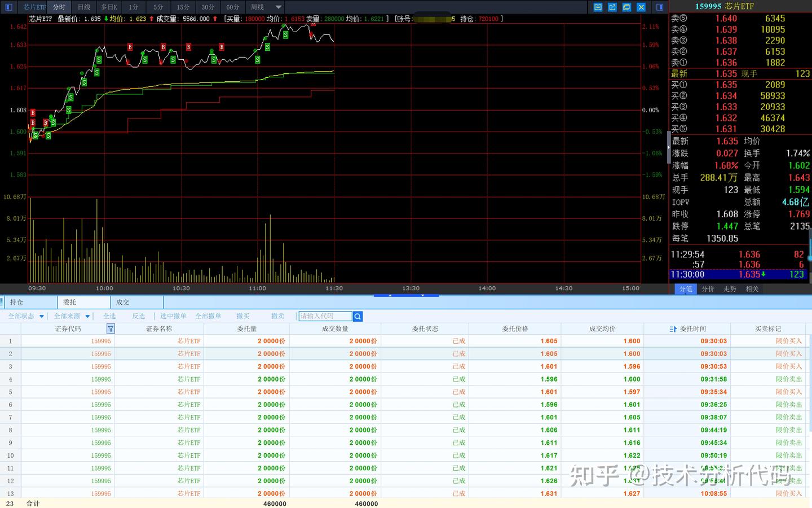Toggle the right quote panel icon
This screenshot has height=508, width=812.
point(660,7)
